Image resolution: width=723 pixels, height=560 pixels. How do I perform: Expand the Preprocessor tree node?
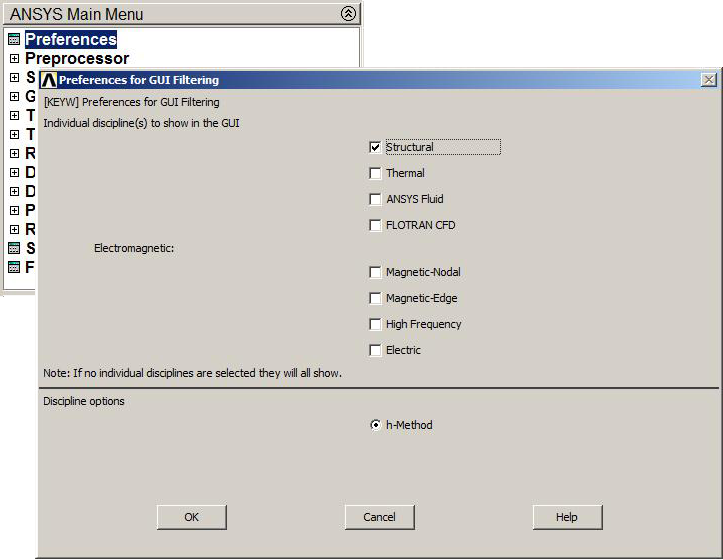(14, 59)
